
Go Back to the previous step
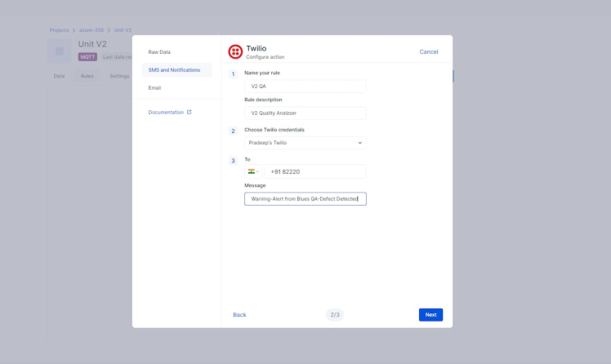(x=239, y=315)
